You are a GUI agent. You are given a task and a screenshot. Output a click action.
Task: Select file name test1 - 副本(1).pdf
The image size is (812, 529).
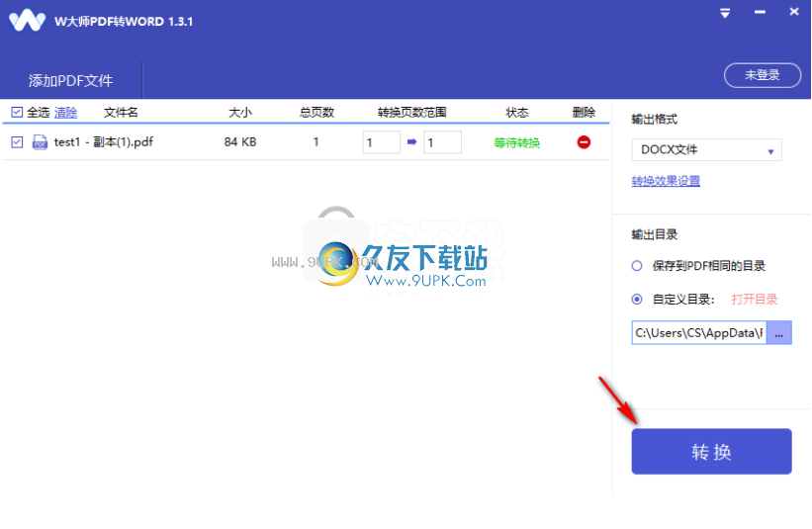(x=104, y=141)
